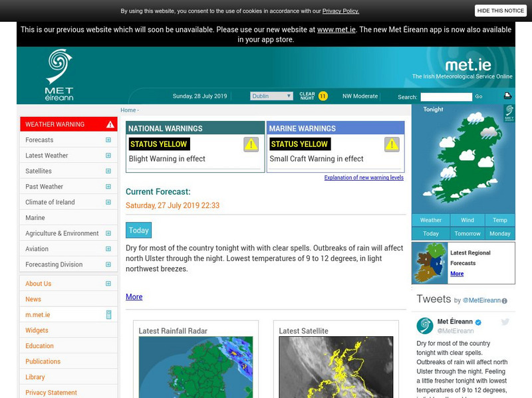The height and width of the screenshot is (398, 532).
Task: Select the Weather map tab
Action: point(431,220)
